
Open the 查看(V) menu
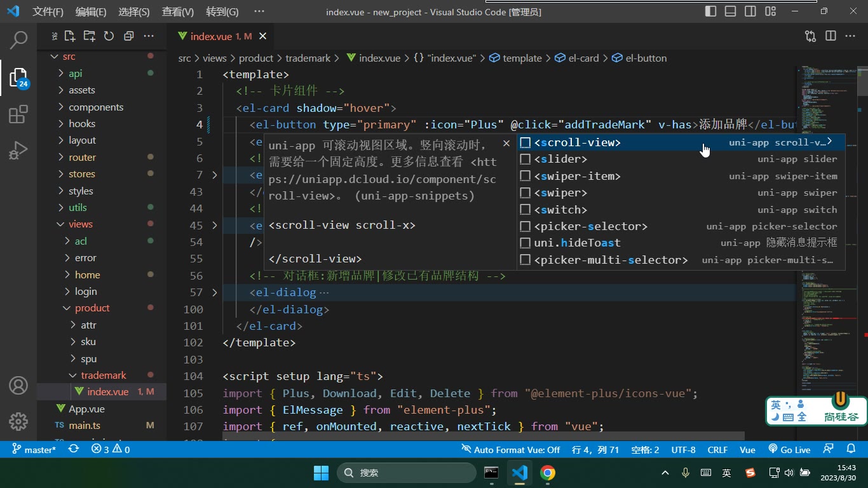178,11
